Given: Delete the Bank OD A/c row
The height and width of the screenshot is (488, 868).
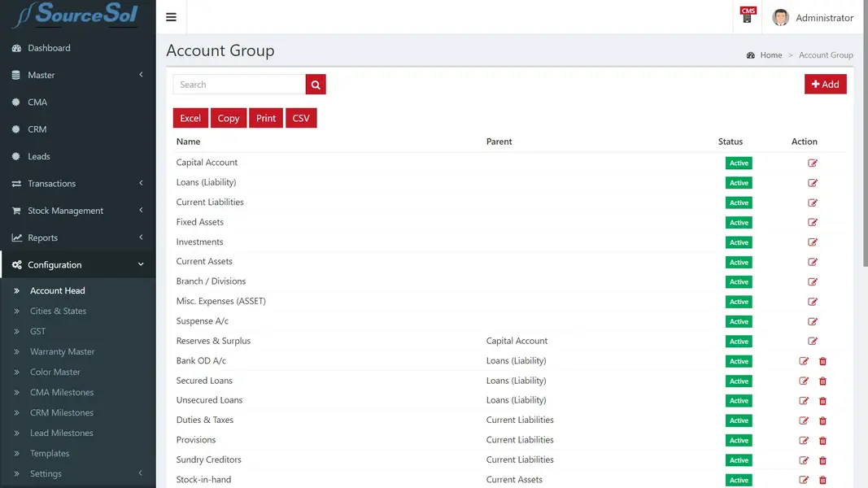Looking at the screenshot, I should (x=822, y=361).
